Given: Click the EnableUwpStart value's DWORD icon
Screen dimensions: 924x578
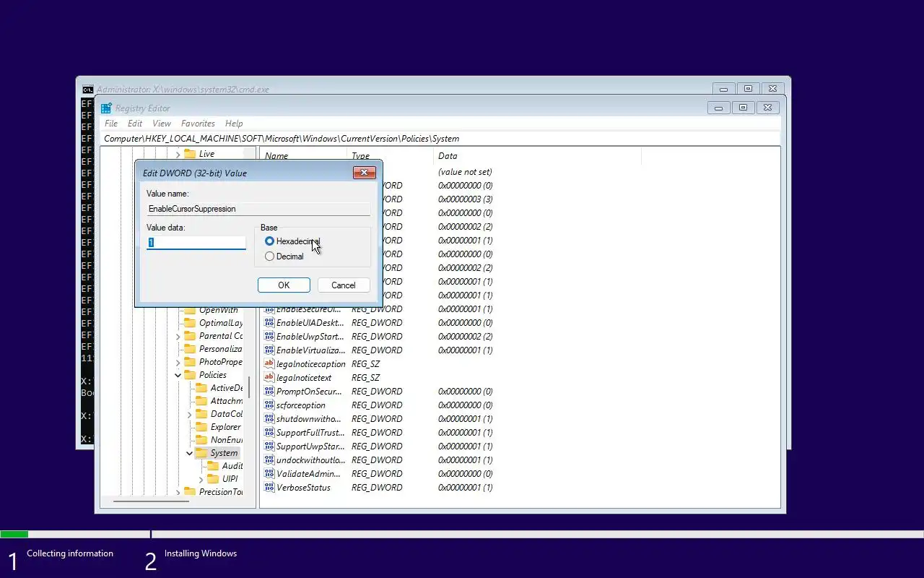Looking at the screenshot, I should coord(269,337).
